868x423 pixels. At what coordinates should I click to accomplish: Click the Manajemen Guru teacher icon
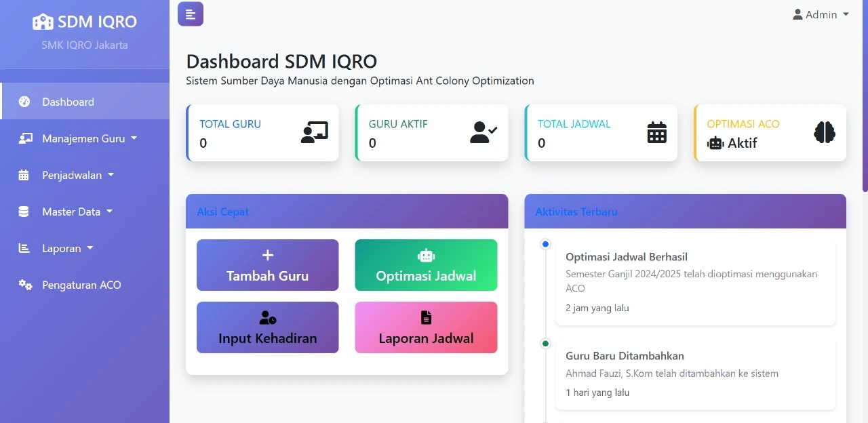25,138
